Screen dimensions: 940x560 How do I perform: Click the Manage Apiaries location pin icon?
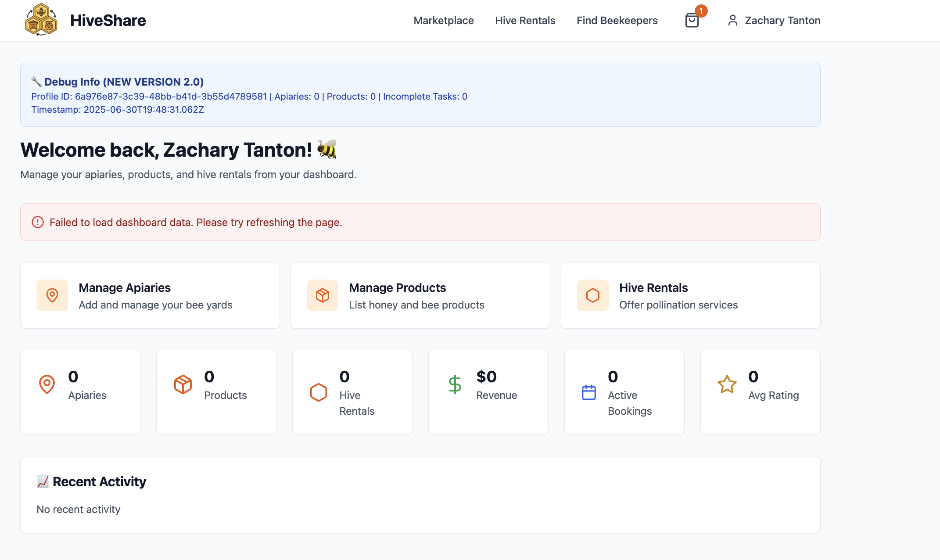click(x=52, y=295)
